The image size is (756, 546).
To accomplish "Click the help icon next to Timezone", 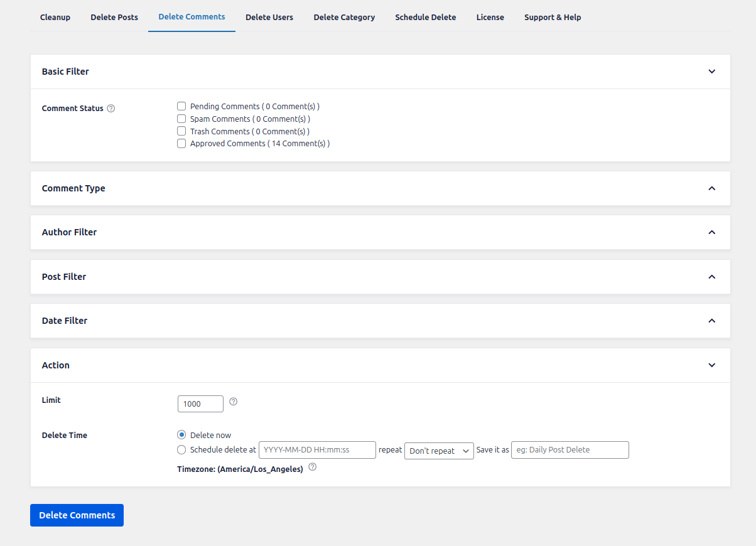I will point(312,468).
